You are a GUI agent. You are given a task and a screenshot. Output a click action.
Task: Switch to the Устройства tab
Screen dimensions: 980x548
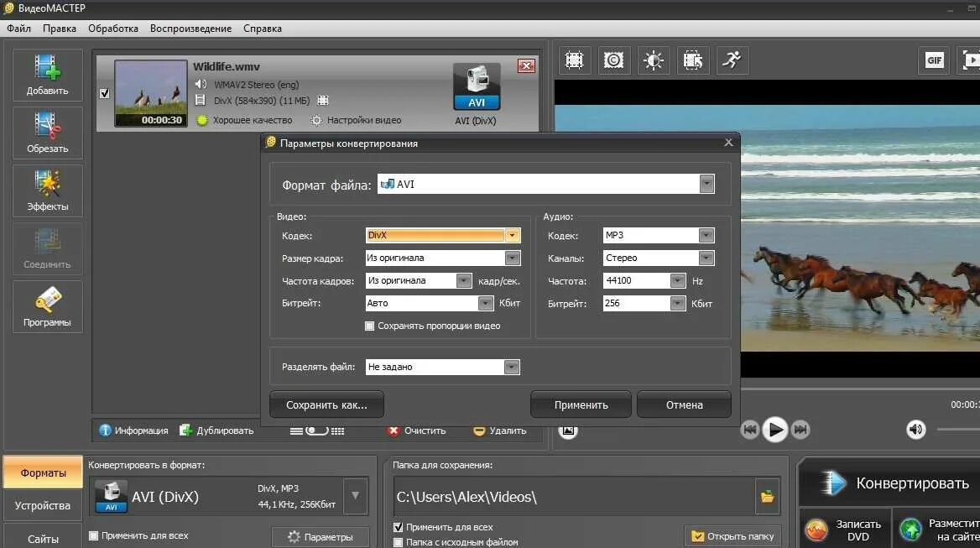coord(43,505)
